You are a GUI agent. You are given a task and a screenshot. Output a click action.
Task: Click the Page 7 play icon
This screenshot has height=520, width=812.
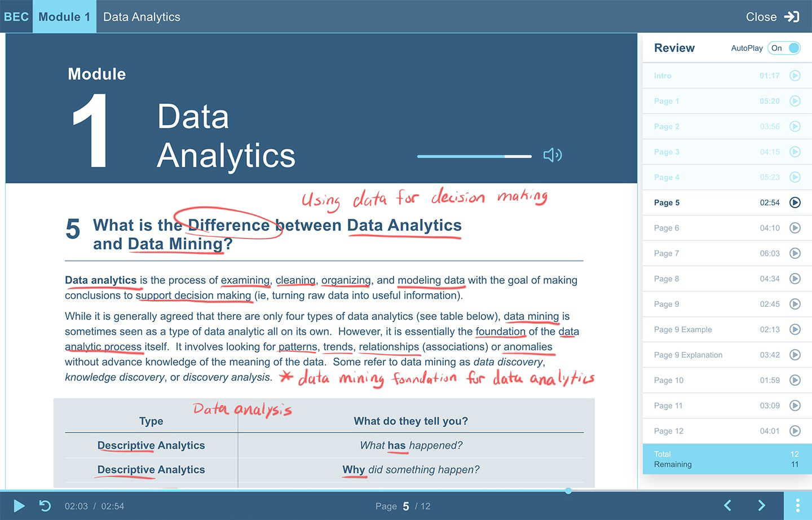pos(795,253)
